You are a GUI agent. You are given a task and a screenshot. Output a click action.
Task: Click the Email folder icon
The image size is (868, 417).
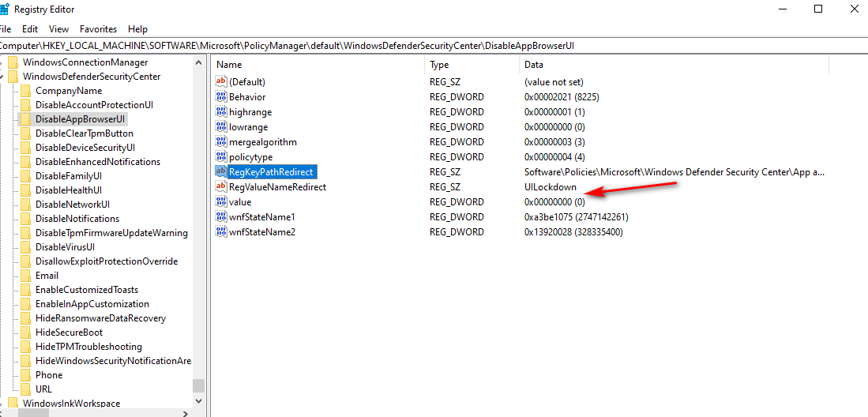click(x=25, y=275)
